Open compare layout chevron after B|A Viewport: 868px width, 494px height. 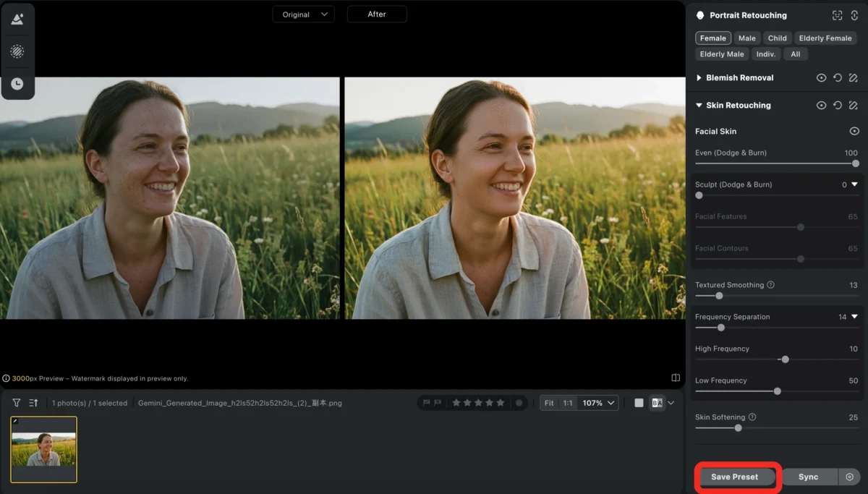click(671, 403)
